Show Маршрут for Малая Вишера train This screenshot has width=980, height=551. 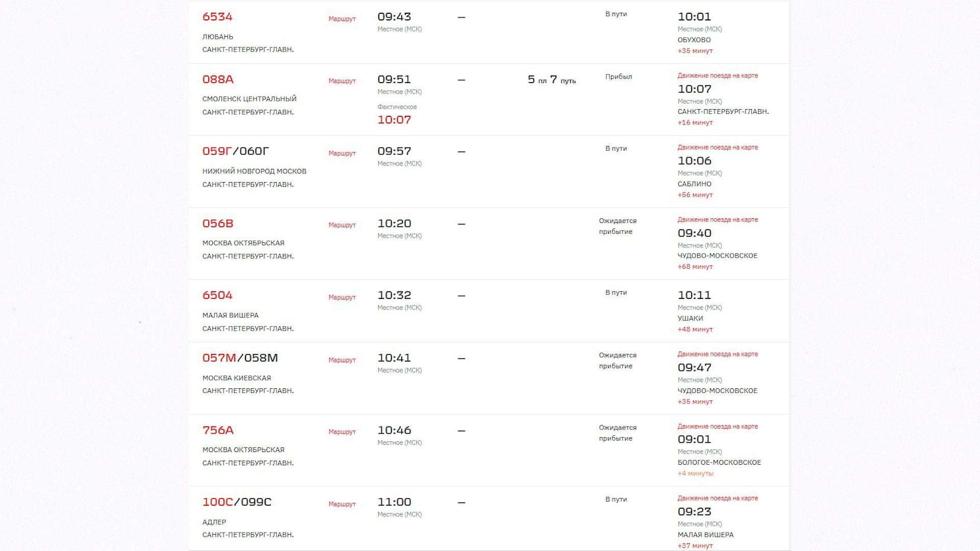coord(342,297)
